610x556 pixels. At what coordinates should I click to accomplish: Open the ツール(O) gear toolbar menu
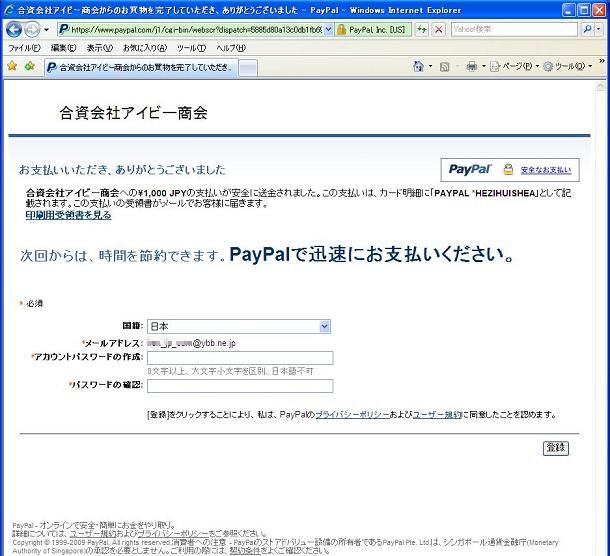click(568, 67)
